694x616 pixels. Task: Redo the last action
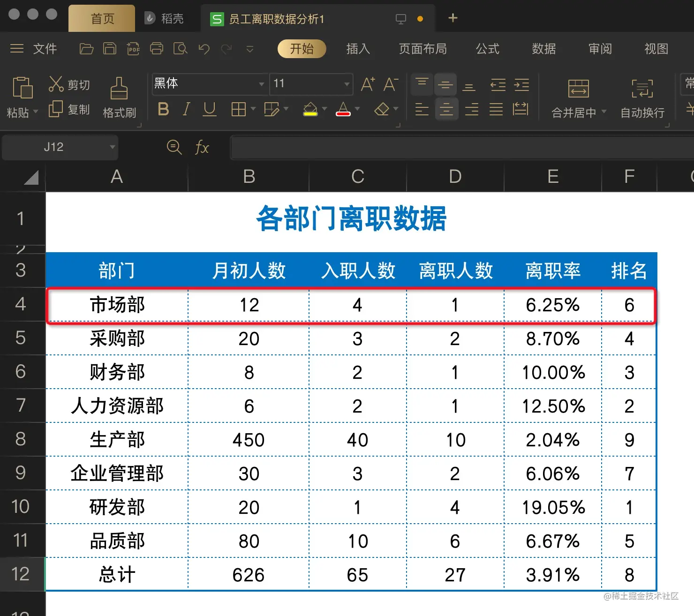(226, 49)
